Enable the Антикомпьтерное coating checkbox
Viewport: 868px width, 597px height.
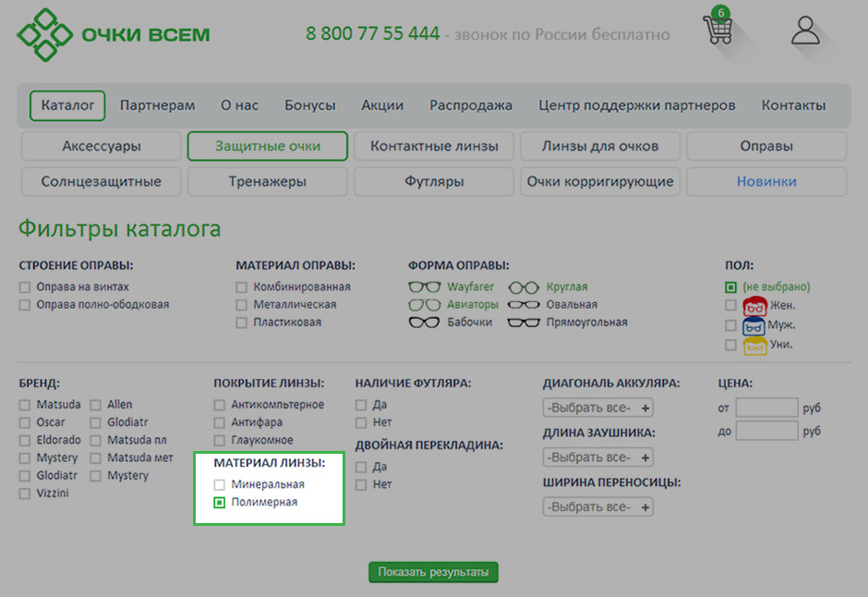(x=220, y=405)
